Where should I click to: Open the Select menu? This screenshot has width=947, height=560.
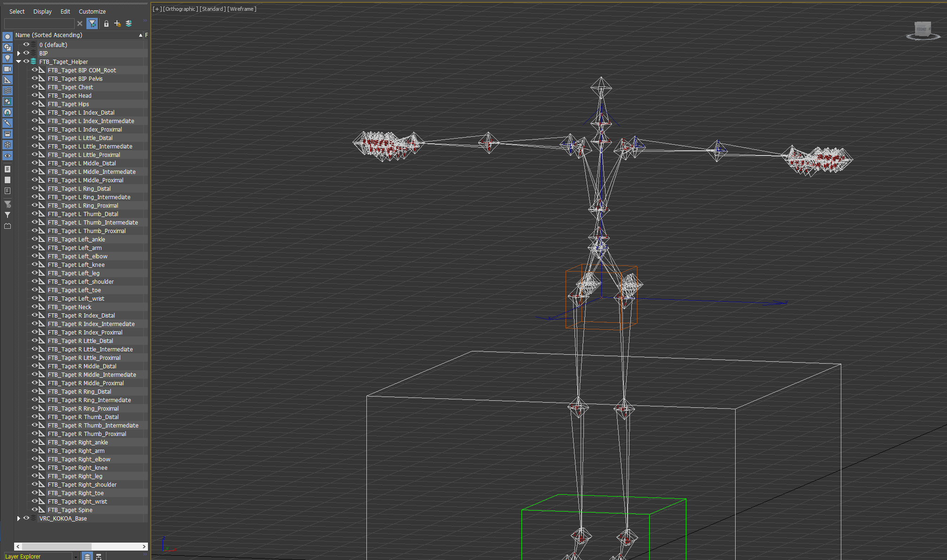tap(17, 11)
